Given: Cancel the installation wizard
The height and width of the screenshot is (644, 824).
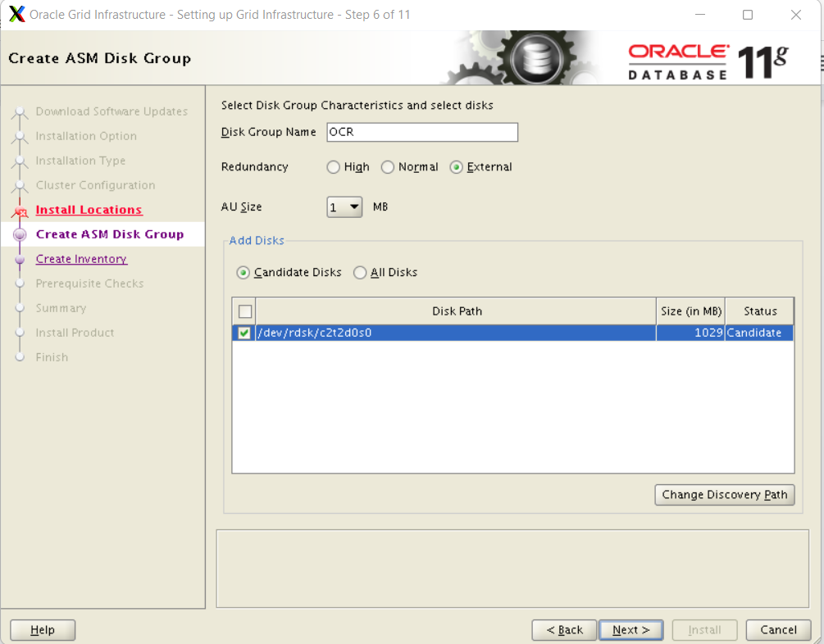Looking at the screenshot, I should coord(778,630).
